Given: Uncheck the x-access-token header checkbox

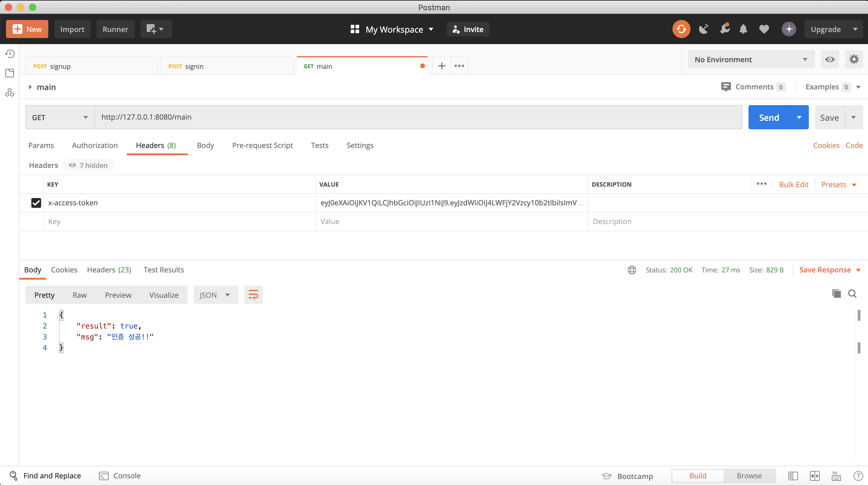Looking at the screenshot, I should 36,203.
